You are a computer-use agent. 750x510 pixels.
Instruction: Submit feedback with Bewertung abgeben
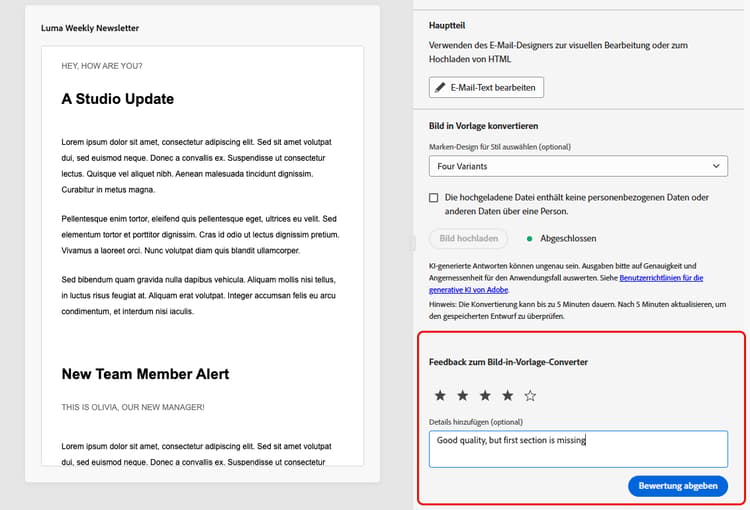(678, 486)
